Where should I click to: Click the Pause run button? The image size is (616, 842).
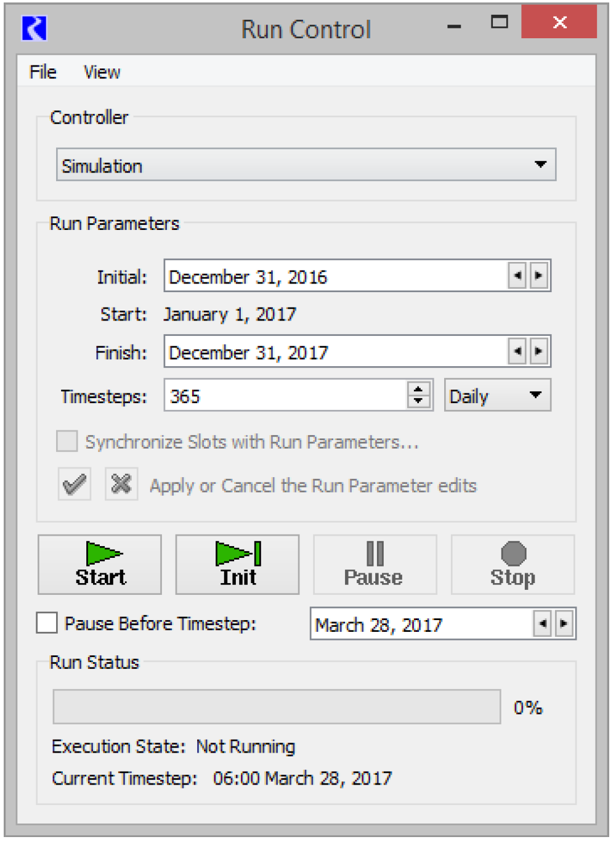tap(375, 564)
